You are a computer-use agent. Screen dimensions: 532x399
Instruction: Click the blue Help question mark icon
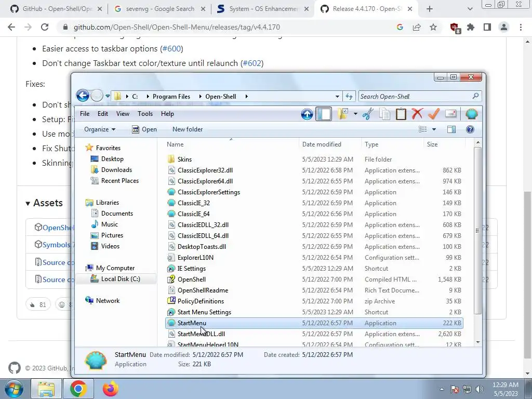(x=470, y=129)
